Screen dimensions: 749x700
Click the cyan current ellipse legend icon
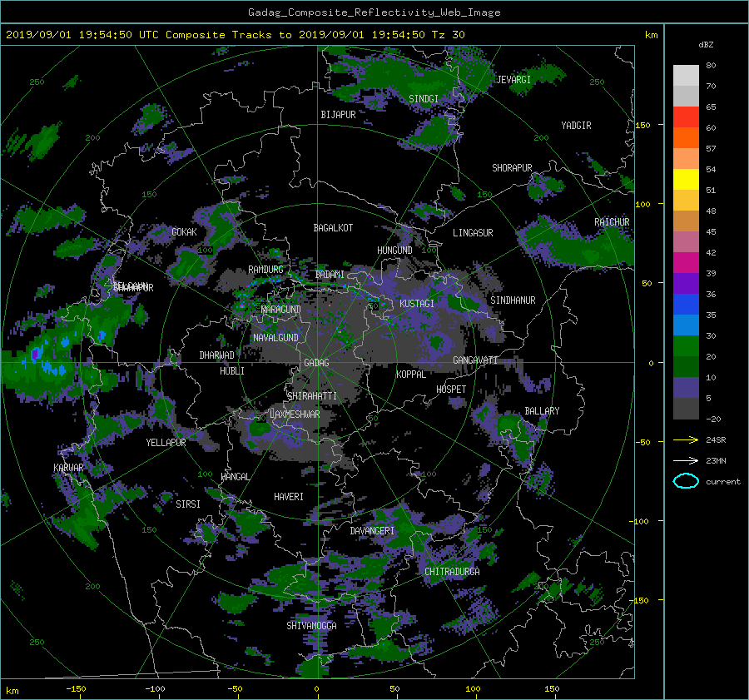pos(686,481)
